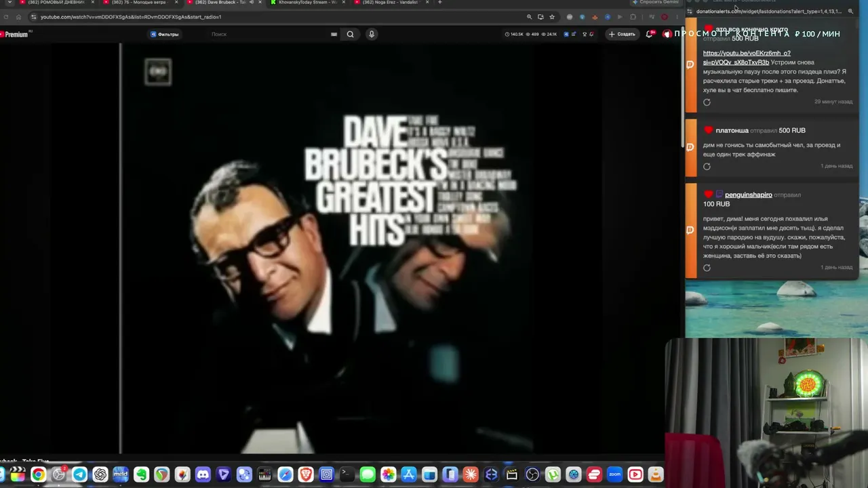The height and width of the screenshot is (488, 868).
Task: Open the Noga Erez - Vandalist tab
Action: click(x=391, y=3)
